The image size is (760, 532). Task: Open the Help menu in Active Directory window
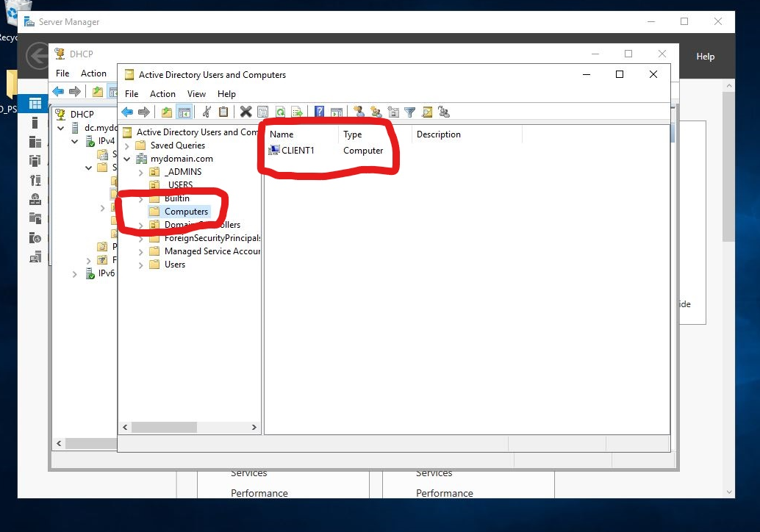226,94
